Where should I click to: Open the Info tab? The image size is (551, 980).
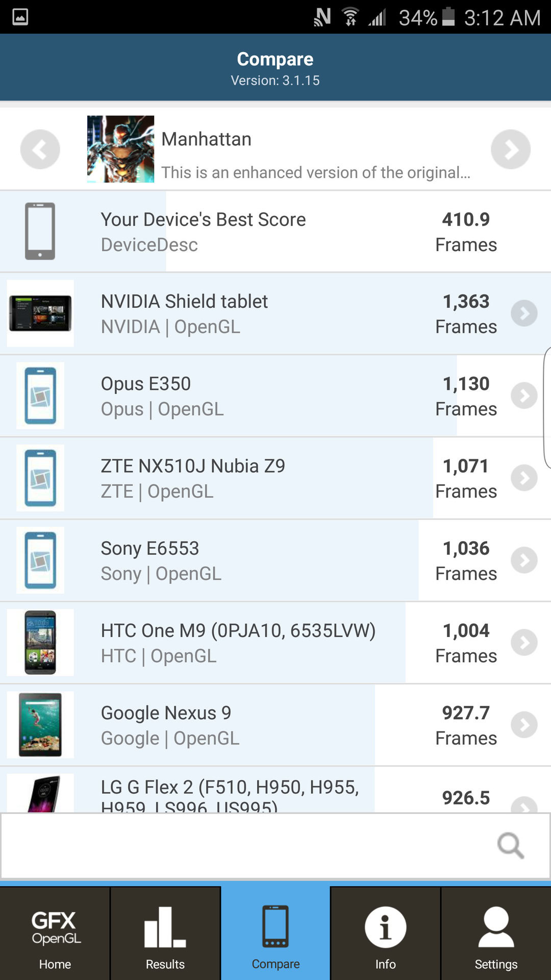pos(386,933)
